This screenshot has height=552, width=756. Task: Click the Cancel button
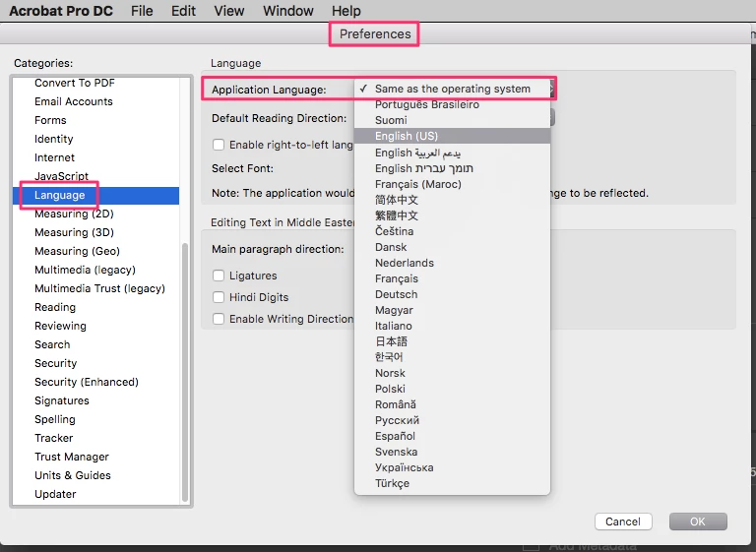pyautogui.click(x=623, y=521)
